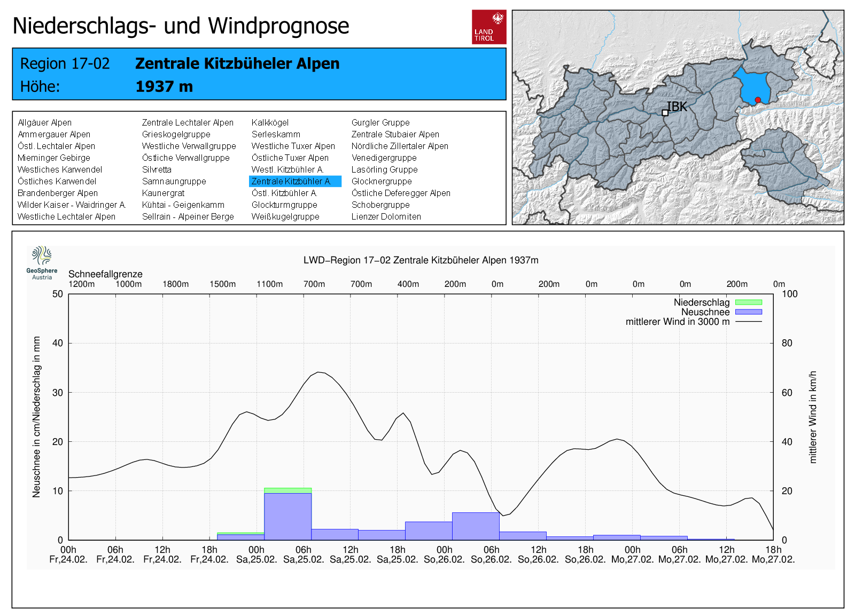Click the Schneefallgrenze label

click(105, 274)
